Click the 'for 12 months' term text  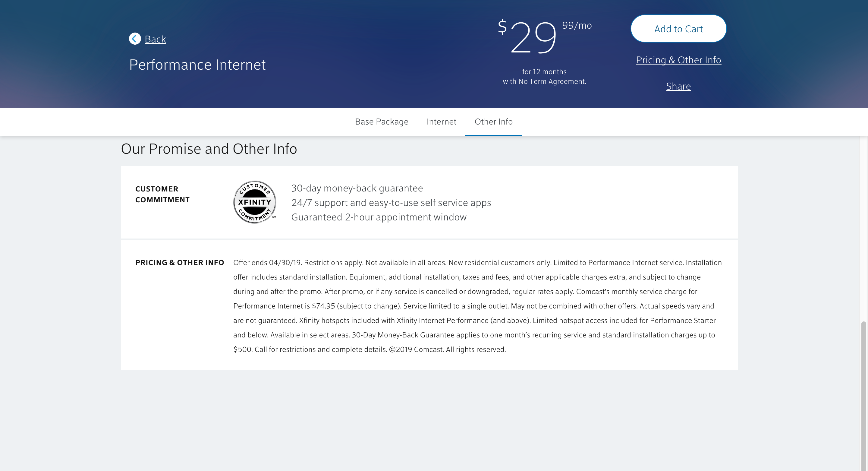544,72
